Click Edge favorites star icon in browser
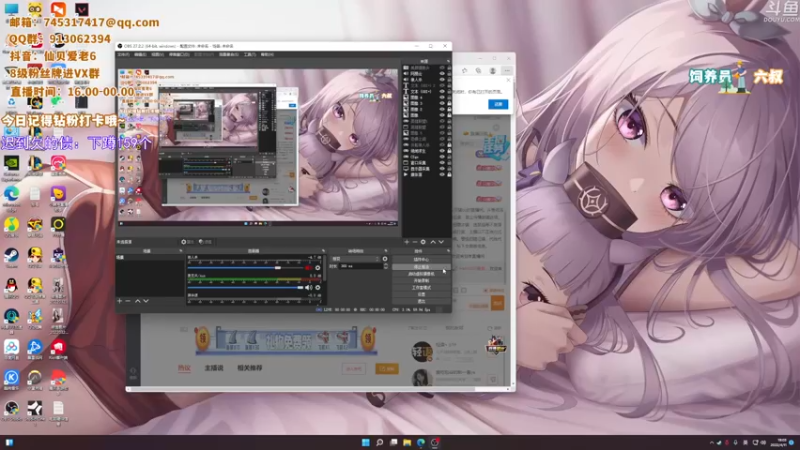 [464, 70]
